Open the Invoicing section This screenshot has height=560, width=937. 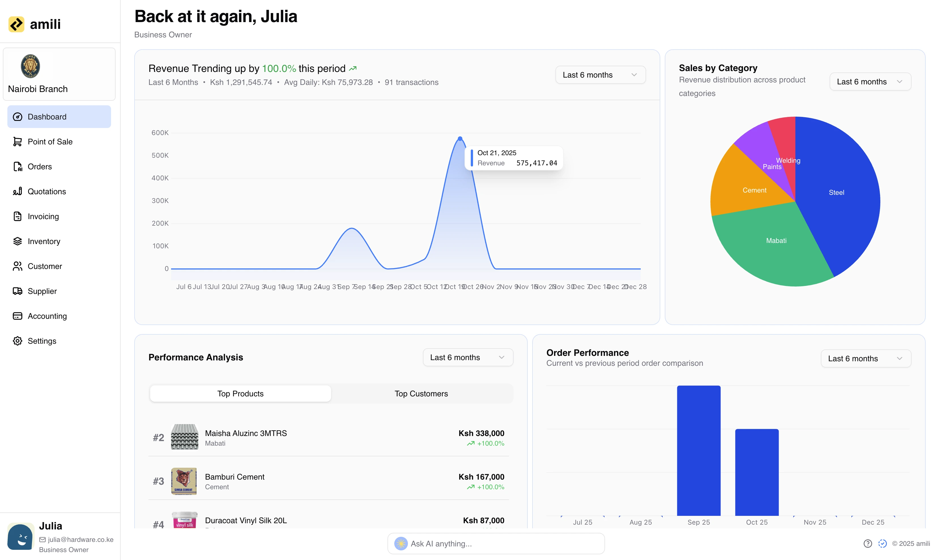[x=43, y=216]
